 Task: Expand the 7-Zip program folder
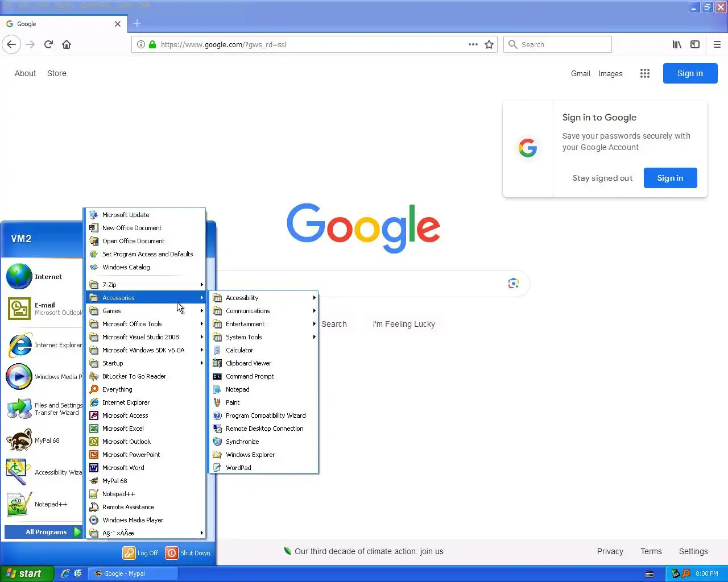click(146, 285)
